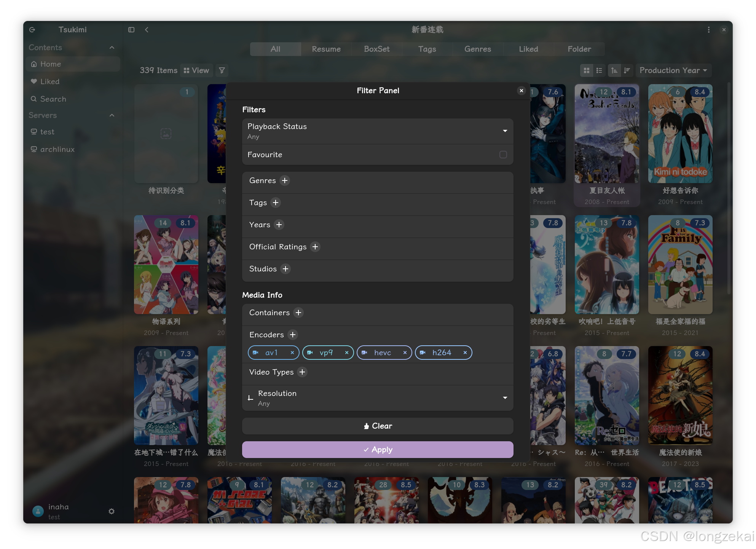Add Video Types filter entry
The width and height of the screenshot is (756, 549).
click(302, 372)
